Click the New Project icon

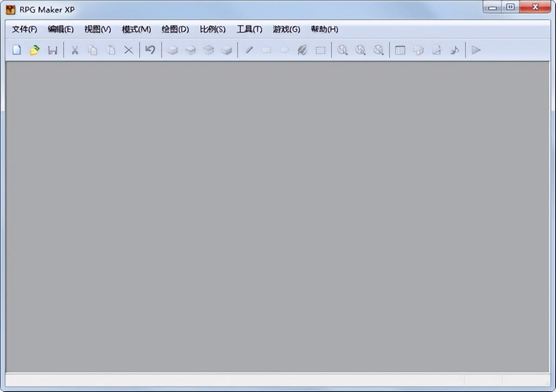[x=17, y=50]
